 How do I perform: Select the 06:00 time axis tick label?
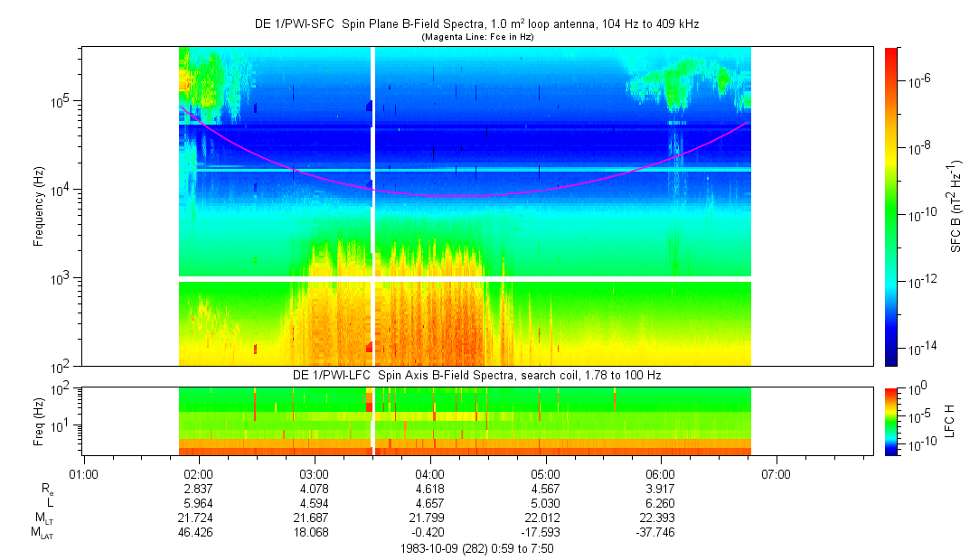tap(661, 474)
